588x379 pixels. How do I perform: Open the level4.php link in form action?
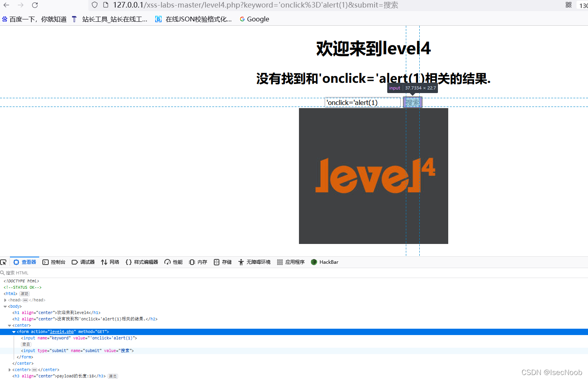[62, 331]
